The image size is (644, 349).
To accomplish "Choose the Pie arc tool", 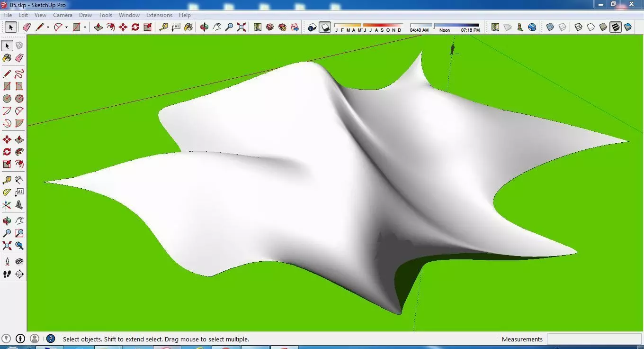I will (19, 123).
